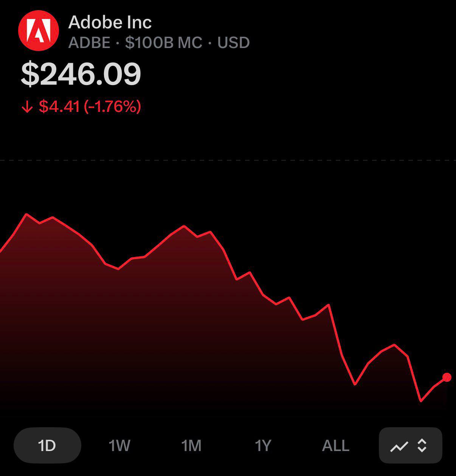Image resolution: width=456 pixels, height=476 pixels.
Task: Click the USD currency label
Action: click(234, 43)
